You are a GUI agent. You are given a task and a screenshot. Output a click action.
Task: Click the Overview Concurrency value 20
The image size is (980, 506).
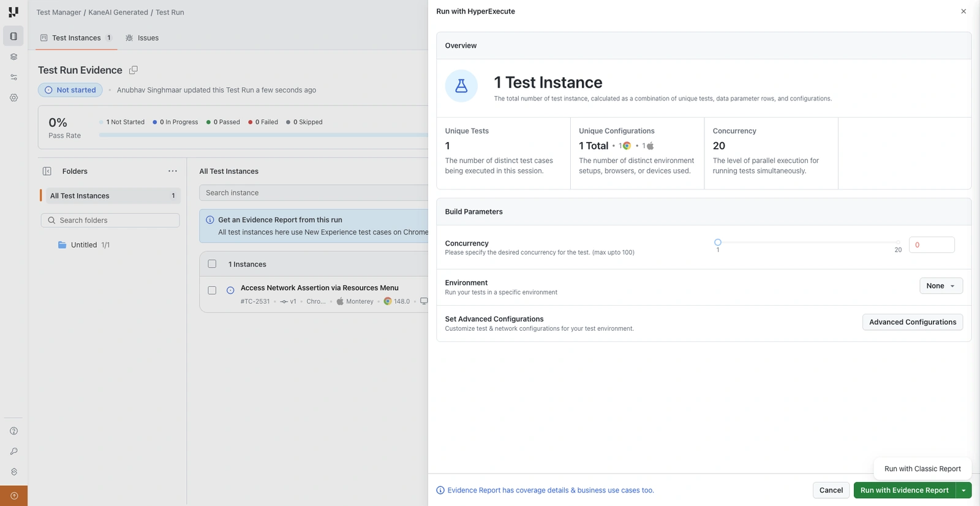719,146
